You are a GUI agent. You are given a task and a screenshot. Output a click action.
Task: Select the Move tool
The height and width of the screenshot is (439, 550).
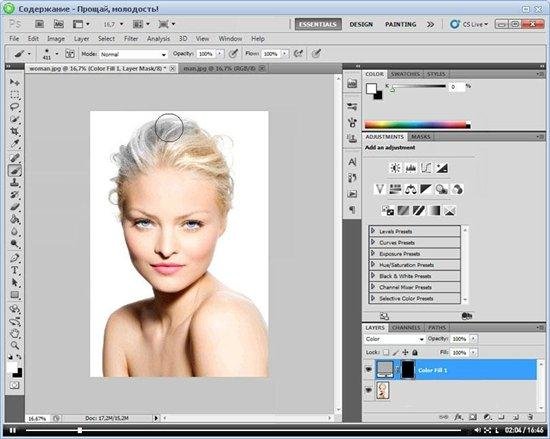click(x=14, y=82)
